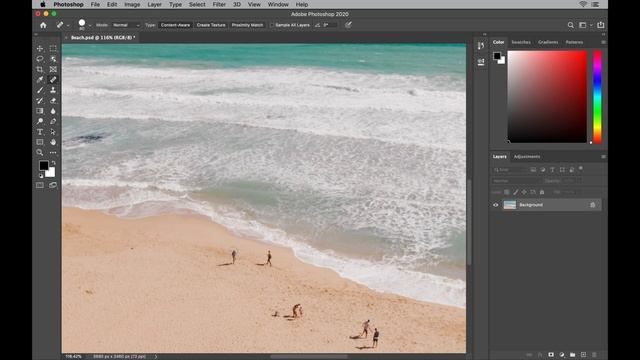
Task: Add a layer mask from Layers footer
Action: (x=551, y=355)
